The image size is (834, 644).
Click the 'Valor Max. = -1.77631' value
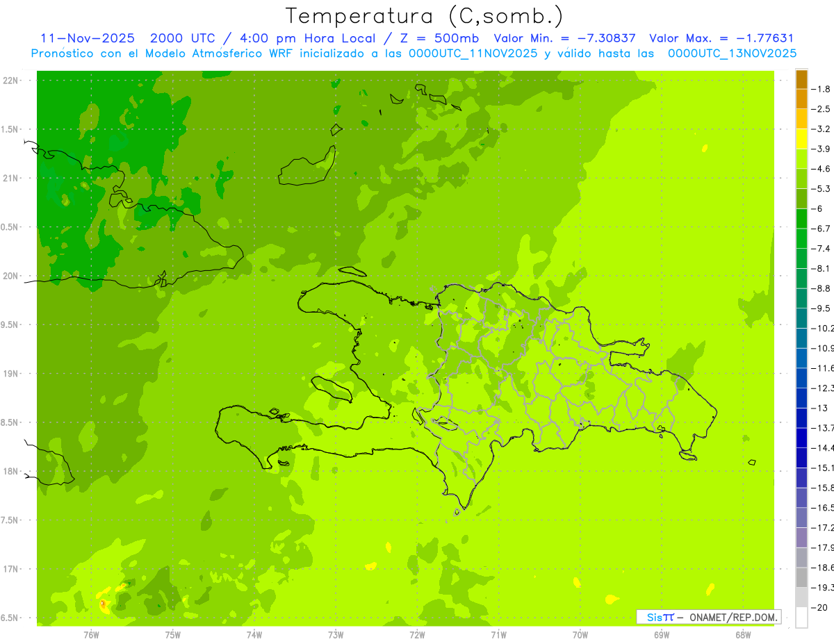[721, 38]
